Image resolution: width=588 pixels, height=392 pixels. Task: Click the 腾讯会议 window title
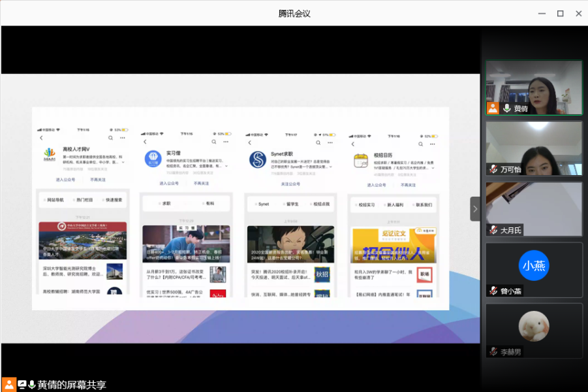(294, 14)
